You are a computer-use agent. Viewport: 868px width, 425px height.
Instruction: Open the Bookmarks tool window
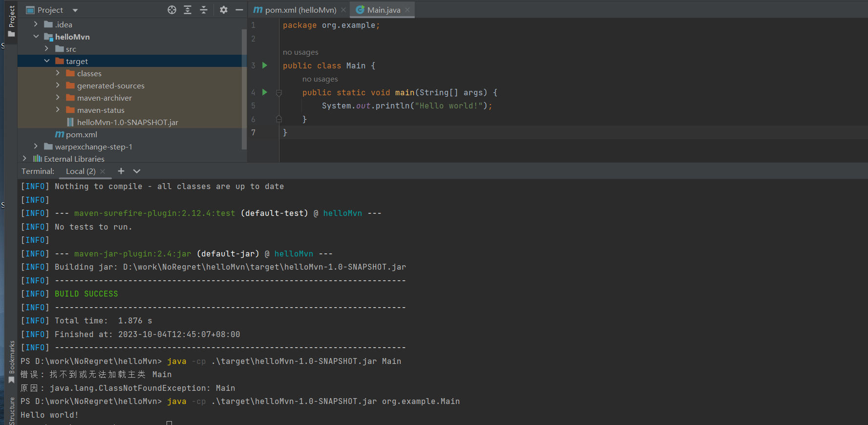(x=12, y=361)
